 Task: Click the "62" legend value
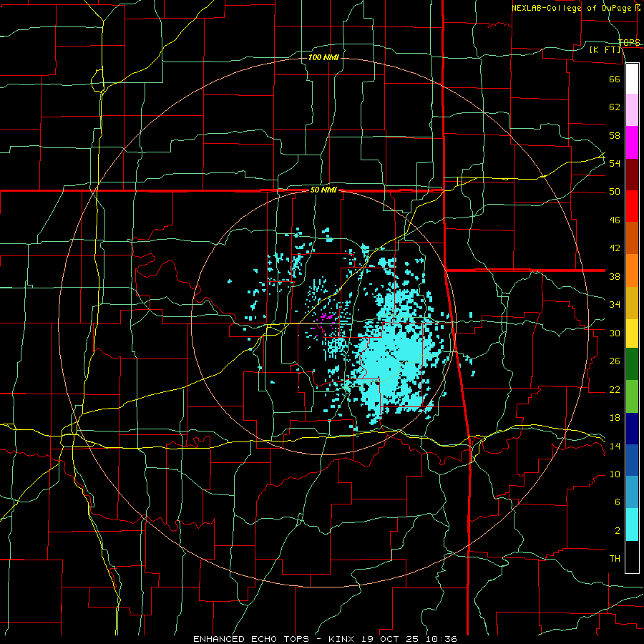point(615,107)
